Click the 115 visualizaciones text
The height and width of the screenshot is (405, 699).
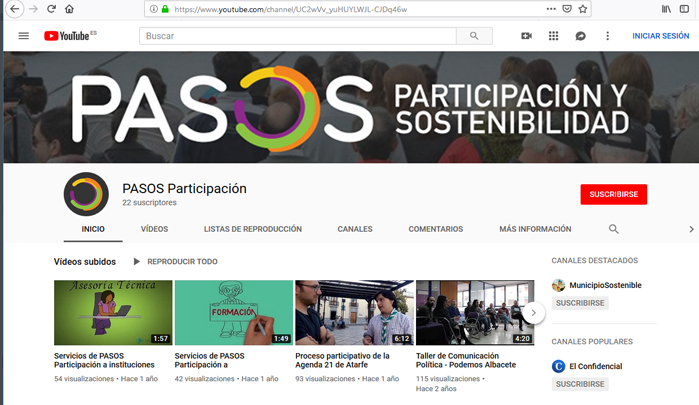[x=448, y=379]
